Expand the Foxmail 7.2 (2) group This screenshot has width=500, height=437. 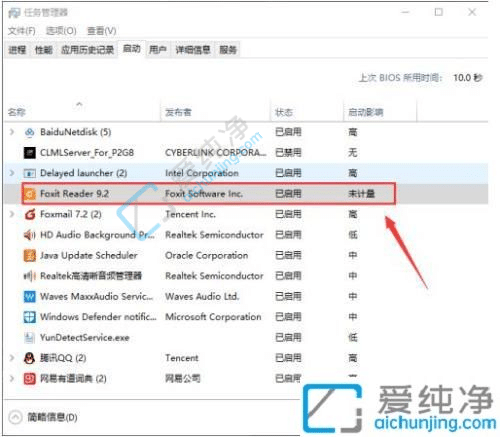tap(12, 214)
